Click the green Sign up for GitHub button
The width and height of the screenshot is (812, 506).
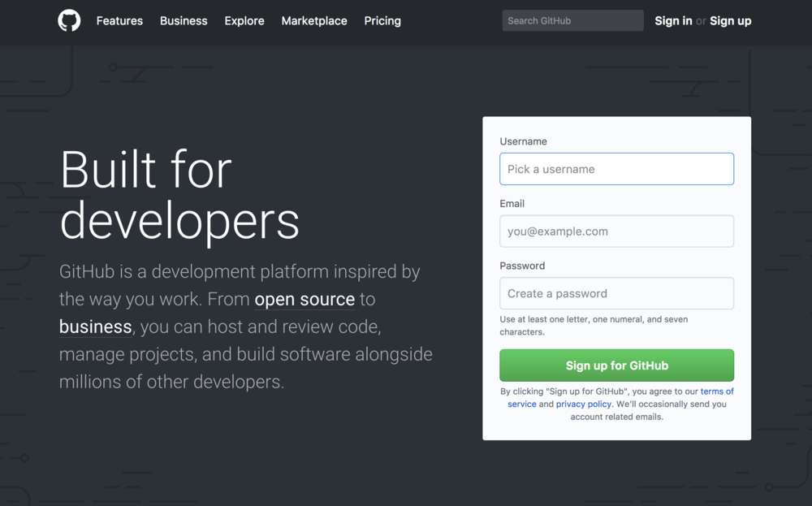(617, 365)
